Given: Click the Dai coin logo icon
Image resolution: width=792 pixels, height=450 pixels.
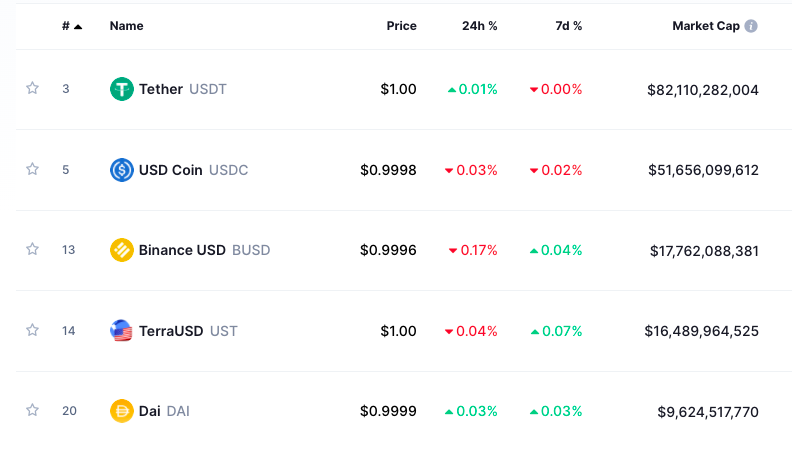Looking at the screenshot, I should tap(122, 411).
